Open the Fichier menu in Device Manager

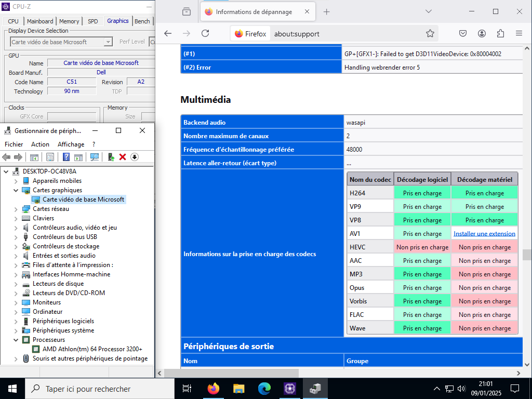[x=14, y=144]
